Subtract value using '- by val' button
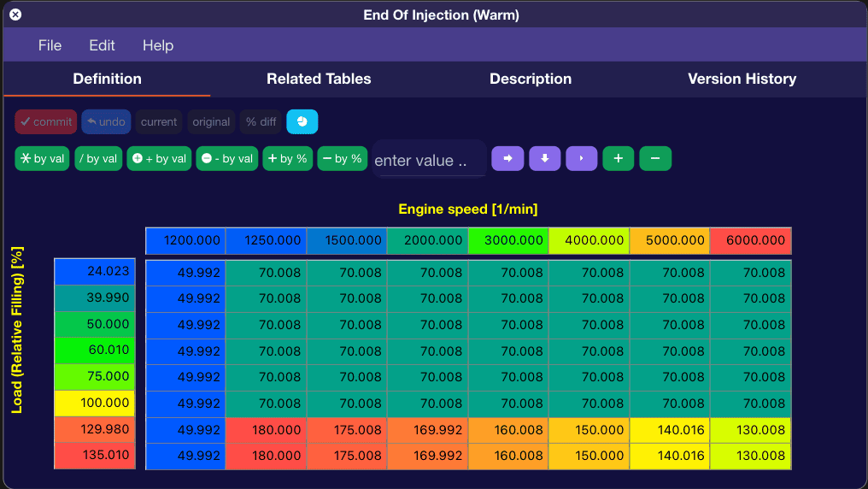Viewport: 868px width, 489px height. (227, 158)
